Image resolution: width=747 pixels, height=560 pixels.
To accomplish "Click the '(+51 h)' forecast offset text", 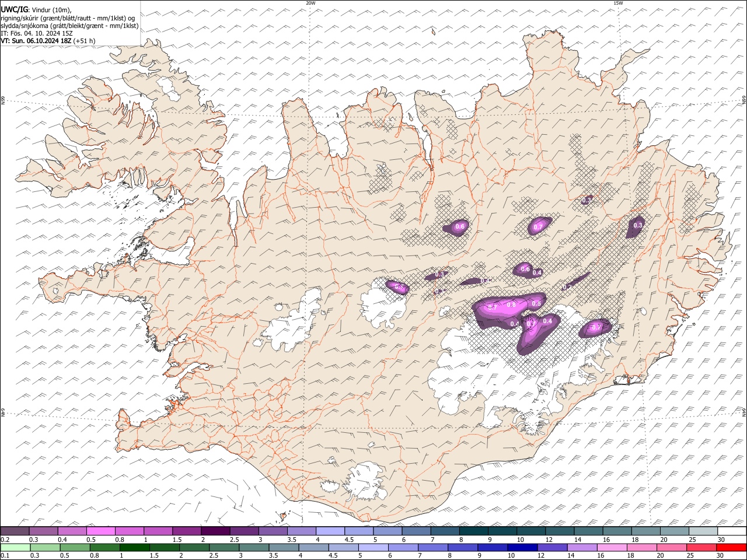I will 85,41.
